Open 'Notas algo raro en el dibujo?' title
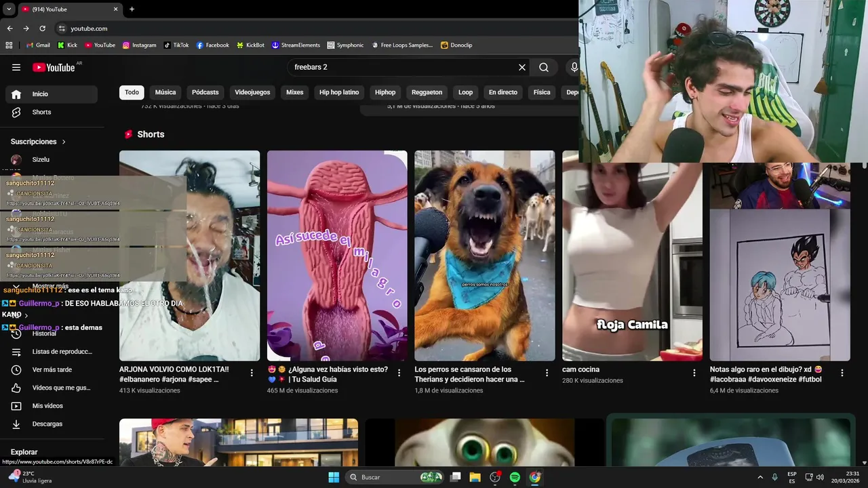This screenshot has height=488, width=868. point(766,374)
